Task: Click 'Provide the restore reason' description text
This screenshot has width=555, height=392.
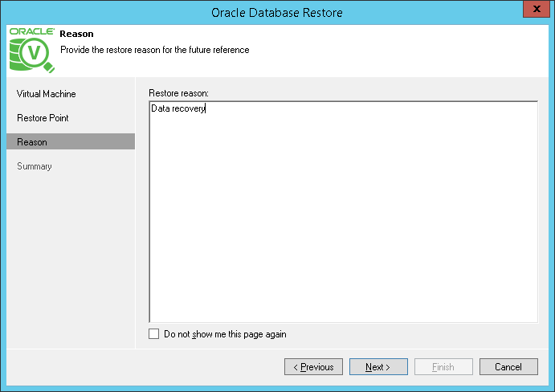Action: point(155,50)
